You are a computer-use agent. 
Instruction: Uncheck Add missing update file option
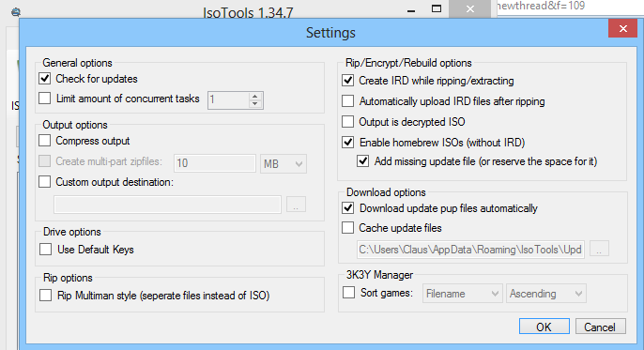click(x=362, y=160)
